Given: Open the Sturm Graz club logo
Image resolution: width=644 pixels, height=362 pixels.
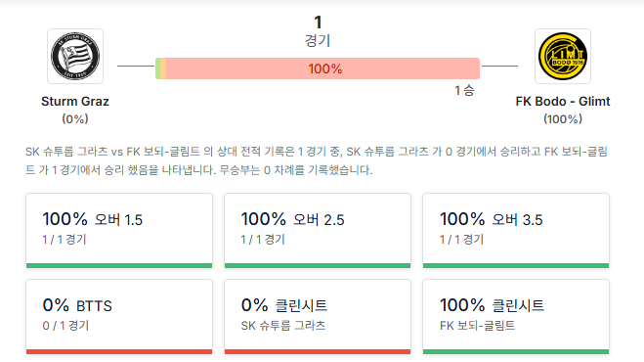Looking at the screenshot, I should (x=75, y=57).
